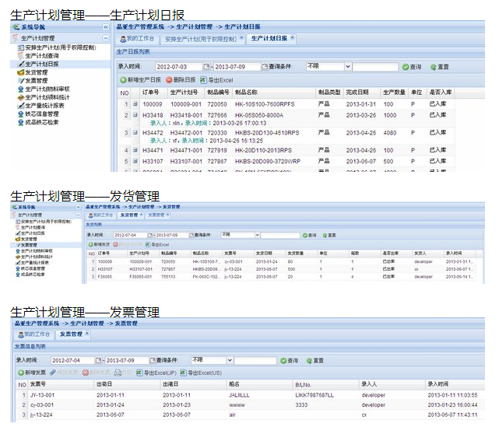The height and width of the screenshot is (448, 499).
Task: Click 新增发货 button in shipping screen
Action: coord(100,244)
